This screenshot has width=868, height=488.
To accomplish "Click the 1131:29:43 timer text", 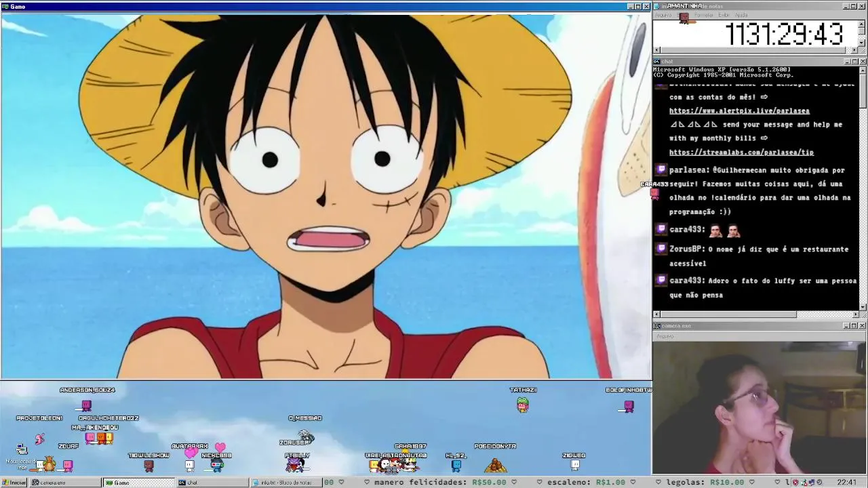I will (x=784, y=34).
